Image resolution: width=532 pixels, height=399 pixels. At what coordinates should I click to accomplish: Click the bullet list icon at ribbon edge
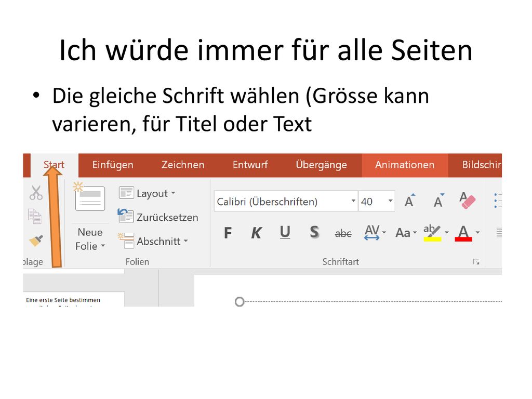[497, 201]
